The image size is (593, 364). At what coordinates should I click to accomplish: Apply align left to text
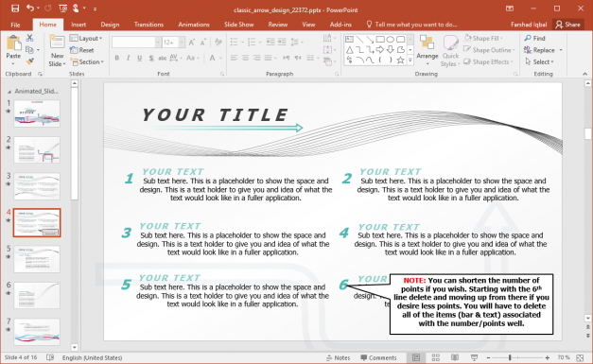pos(235,58)
